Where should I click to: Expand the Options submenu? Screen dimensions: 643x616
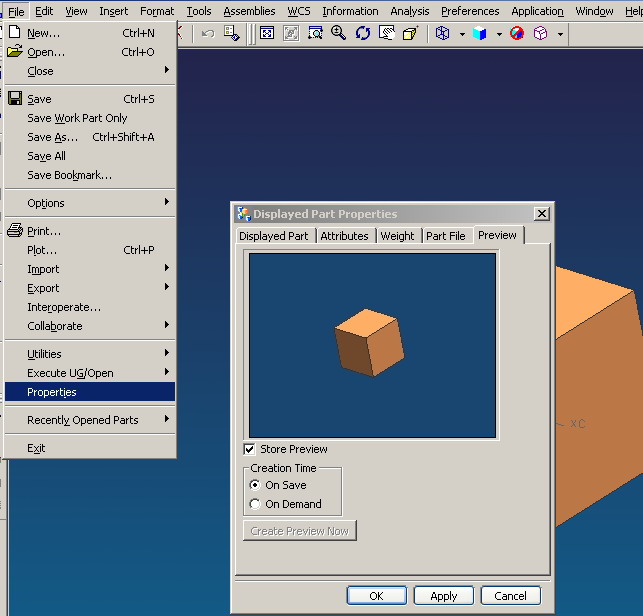tap(90, 203)
